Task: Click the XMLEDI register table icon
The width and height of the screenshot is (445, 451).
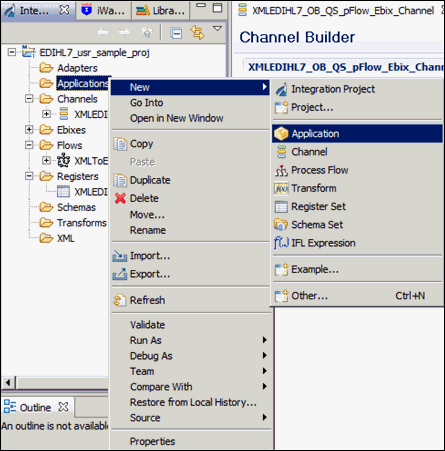Action: pyautogui.click(x=63, y=191)
